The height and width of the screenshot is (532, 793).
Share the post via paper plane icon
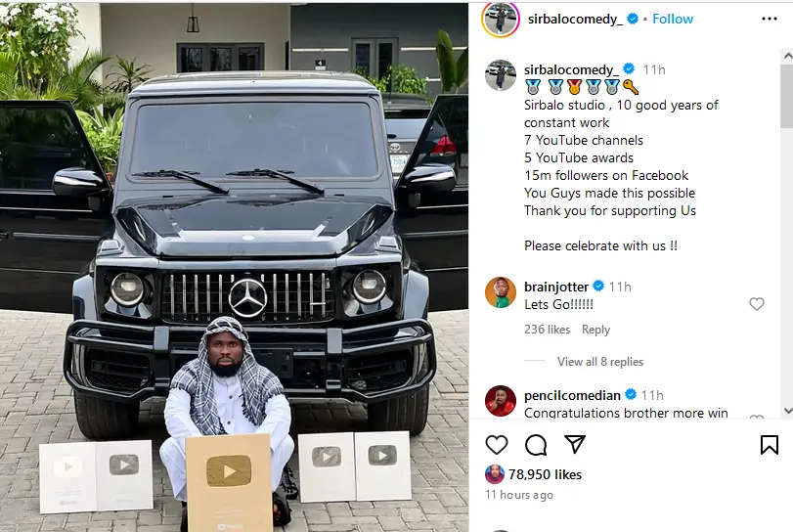[x=575, y=444]
